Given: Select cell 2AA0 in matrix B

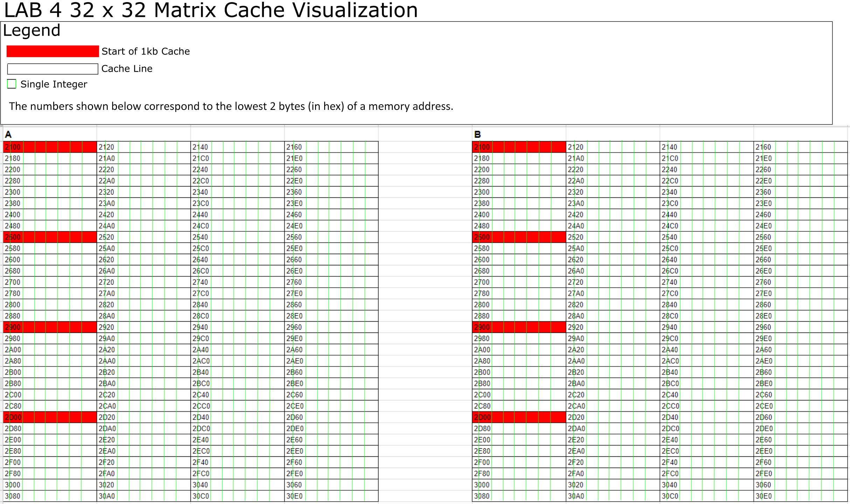Looking at the screenshot, I should point(613,361).
